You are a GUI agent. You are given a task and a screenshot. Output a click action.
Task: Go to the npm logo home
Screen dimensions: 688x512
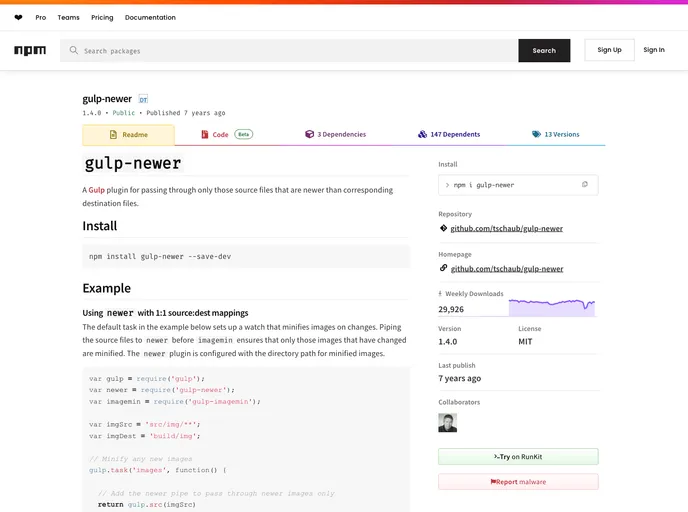[x=30, y=50]
